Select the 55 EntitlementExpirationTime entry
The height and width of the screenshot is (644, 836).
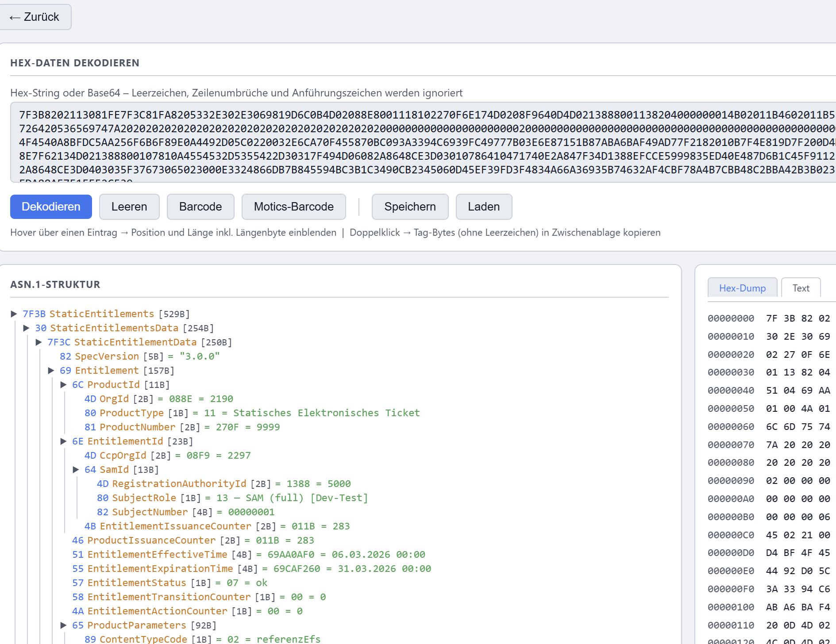click(x=252, y=568)
